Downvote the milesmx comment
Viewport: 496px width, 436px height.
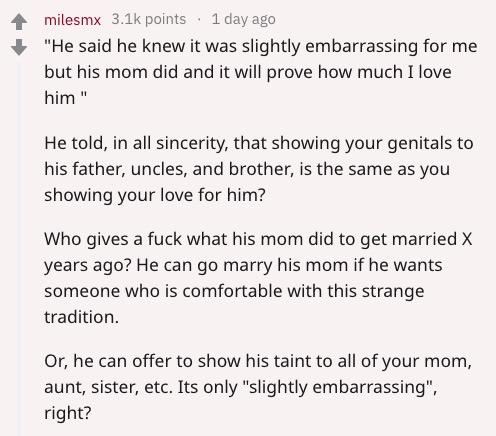[x=19, y=47]
